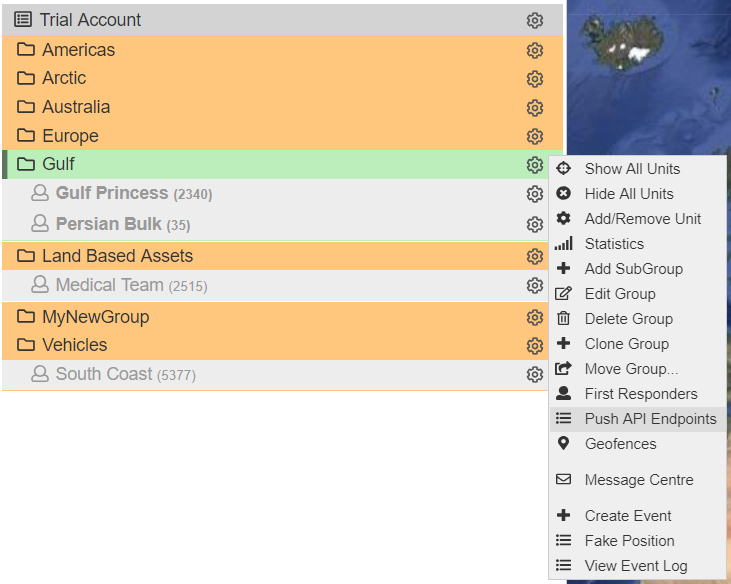Click the Persian Bulk person icon
The image size is (731, 584).
point(40,223)
